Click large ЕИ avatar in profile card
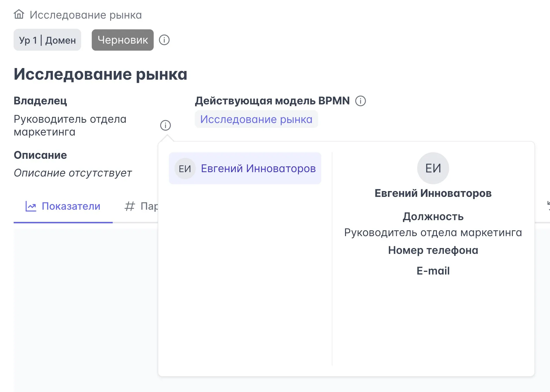Image resolution: width=550 pixels, height=392 pixels. [x=433, y=168]
